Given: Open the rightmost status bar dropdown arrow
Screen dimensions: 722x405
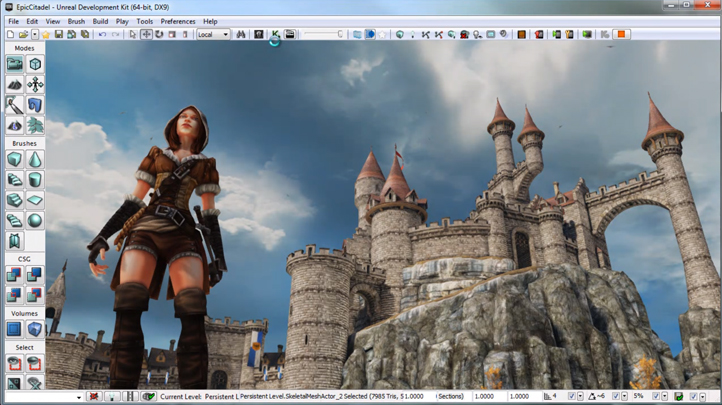Looking at the screenshot, I should click(x=703, y=396).
